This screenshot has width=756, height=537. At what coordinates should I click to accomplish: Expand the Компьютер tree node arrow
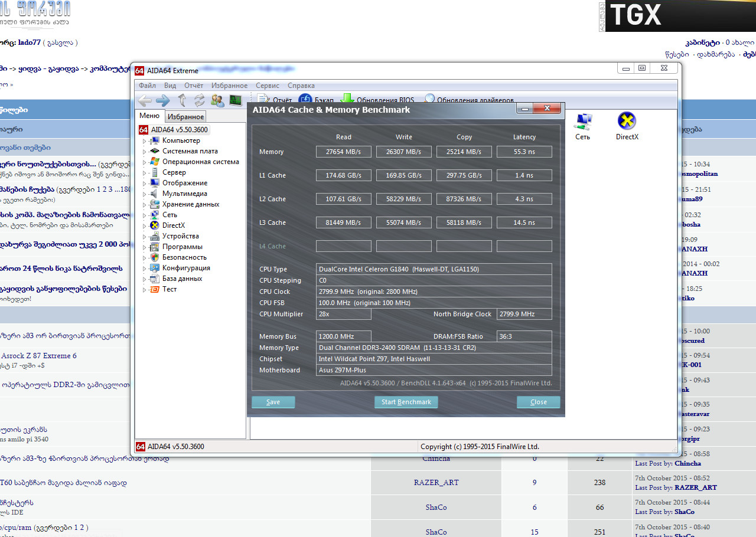pyautogui.click(x=144, y=141)
